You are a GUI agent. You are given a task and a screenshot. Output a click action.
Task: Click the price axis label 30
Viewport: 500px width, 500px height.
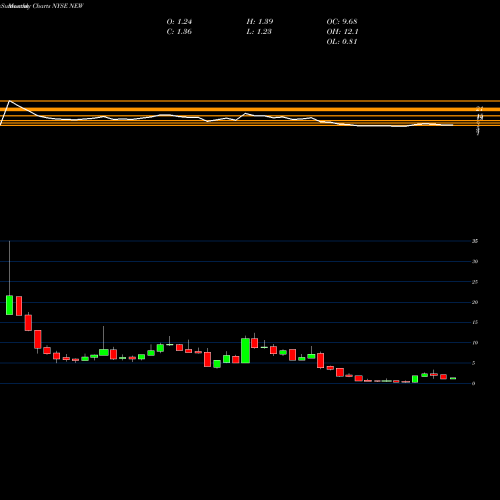tap(475, 261)
